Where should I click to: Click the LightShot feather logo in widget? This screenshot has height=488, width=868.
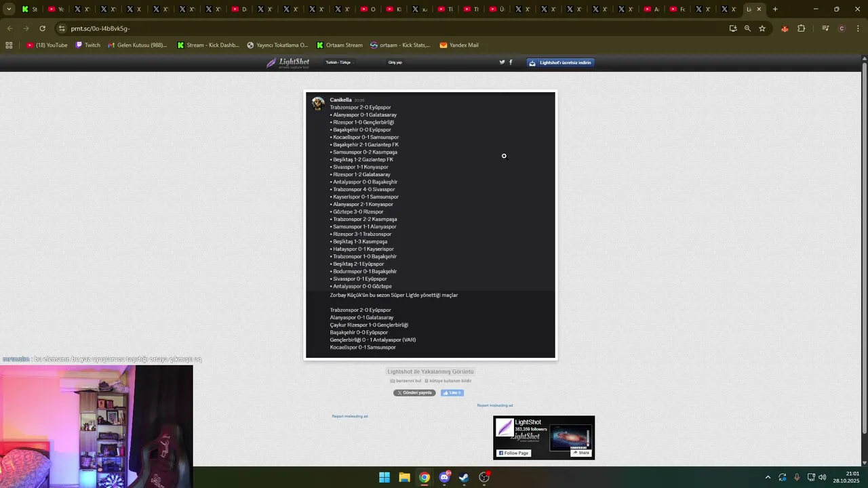[505, 428]
